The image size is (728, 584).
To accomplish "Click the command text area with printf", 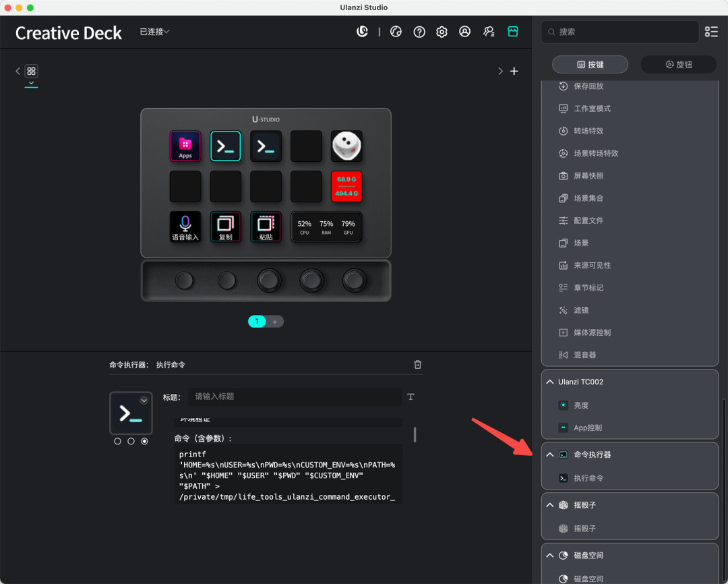I will pyautogui.click(x=288, y=474).
